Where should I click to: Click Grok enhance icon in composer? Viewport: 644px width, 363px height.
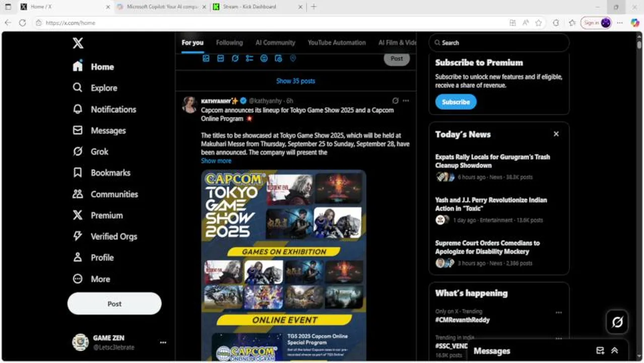click(x=235, y=58)
